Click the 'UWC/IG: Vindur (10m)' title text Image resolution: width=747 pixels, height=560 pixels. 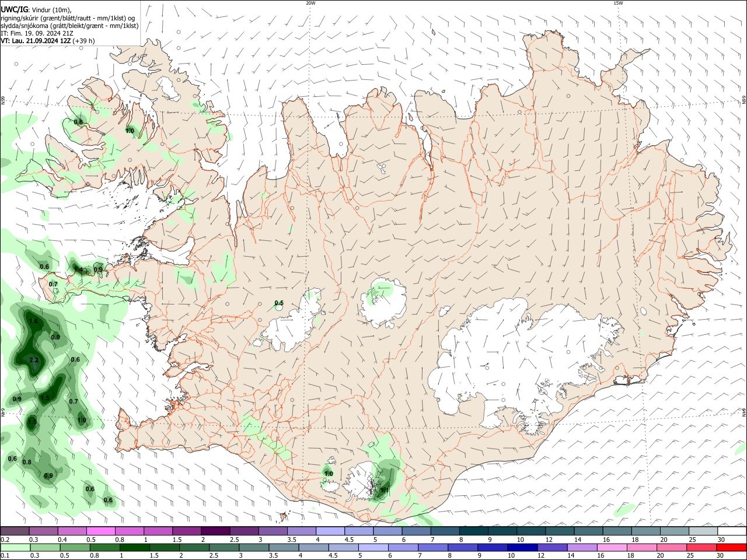(x=37, y=9)
